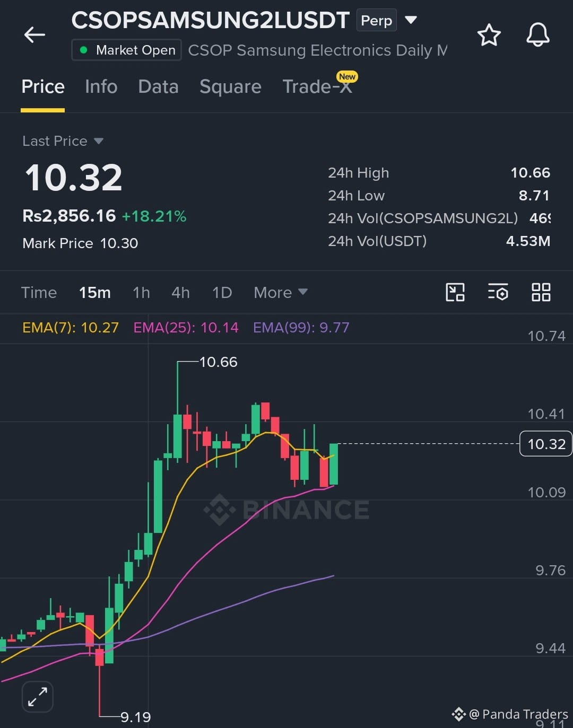573x728 pixels.
Task: Select the 1D interval
Action: click(x=222, y=292)
